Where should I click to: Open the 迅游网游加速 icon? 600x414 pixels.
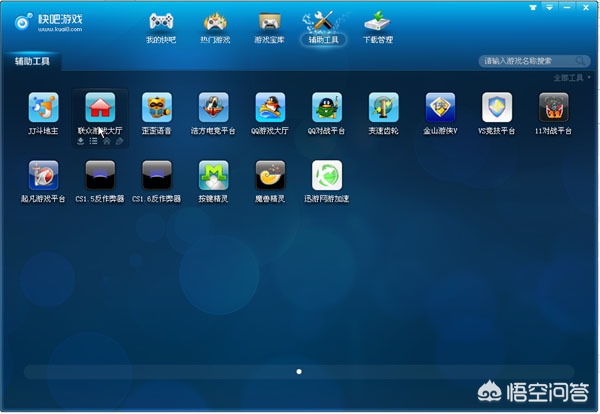pyautogui.click(x=327, y=175)
